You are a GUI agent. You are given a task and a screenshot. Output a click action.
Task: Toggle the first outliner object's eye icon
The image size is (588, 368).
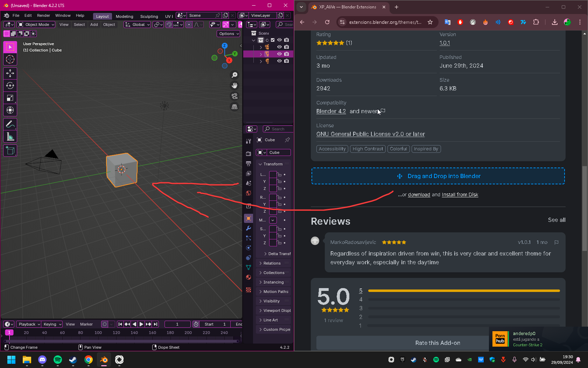pyautogui.click(x=279, y=47)
